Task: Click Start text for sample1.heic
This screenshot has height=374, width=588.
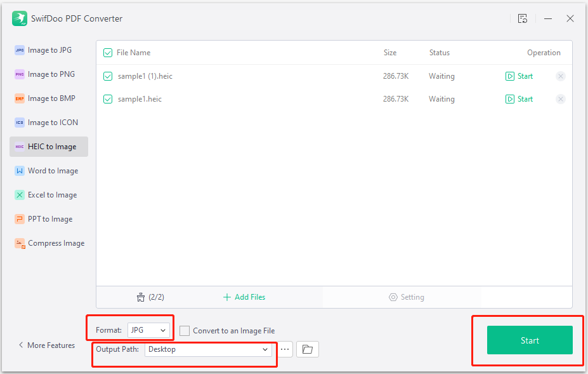Action: tap(525, 99)
